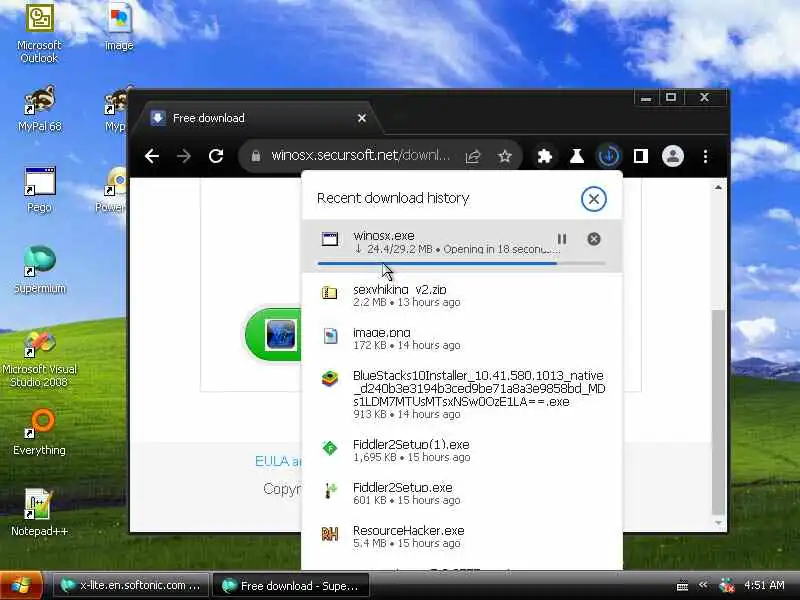
Task: Click the padlock site info icon
Action: [256, 156]
